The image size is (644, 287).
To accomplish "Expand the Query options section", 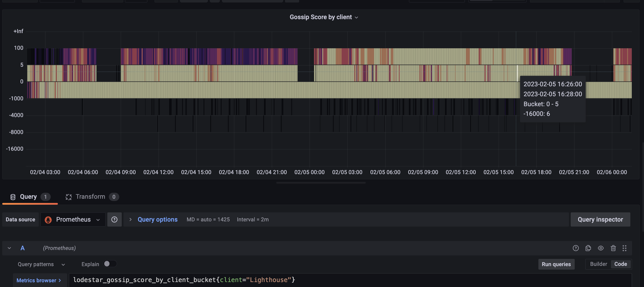I will coord(157,219).
